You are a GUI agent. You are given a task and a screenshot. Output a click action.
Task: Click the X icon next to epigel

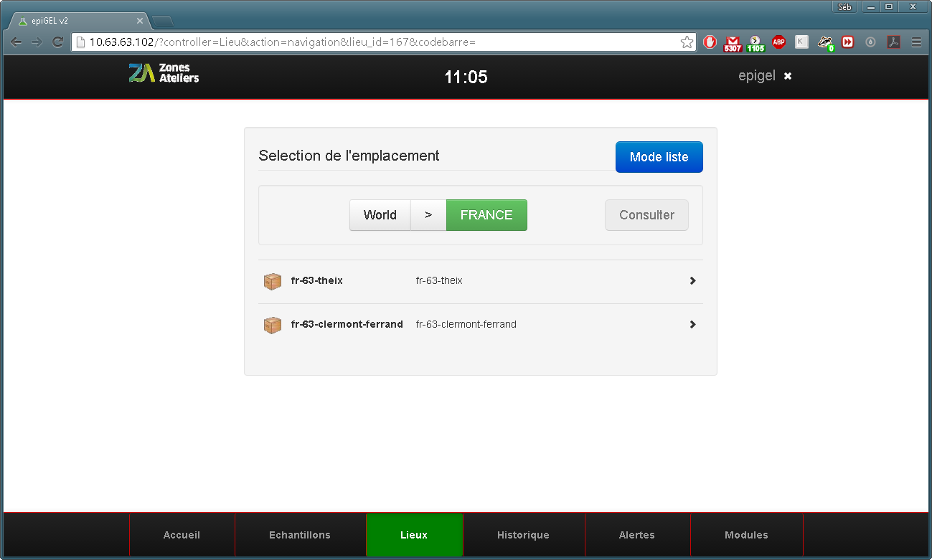(787, 76)
